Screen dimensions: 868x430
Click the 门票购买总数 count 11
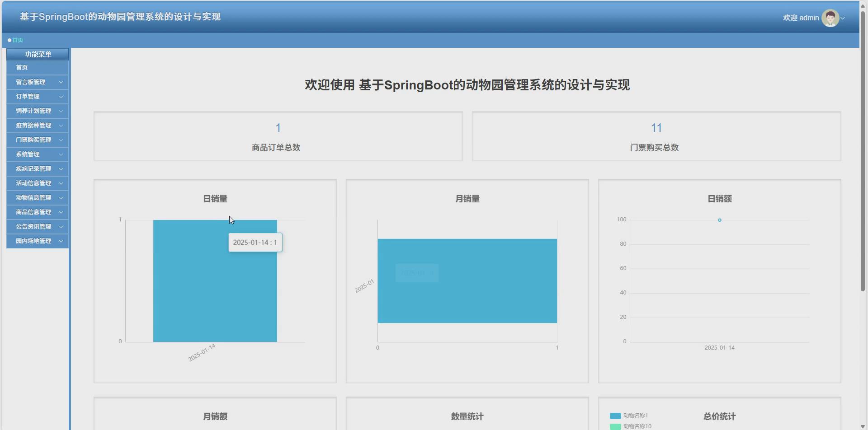click(x=656, y=128)
